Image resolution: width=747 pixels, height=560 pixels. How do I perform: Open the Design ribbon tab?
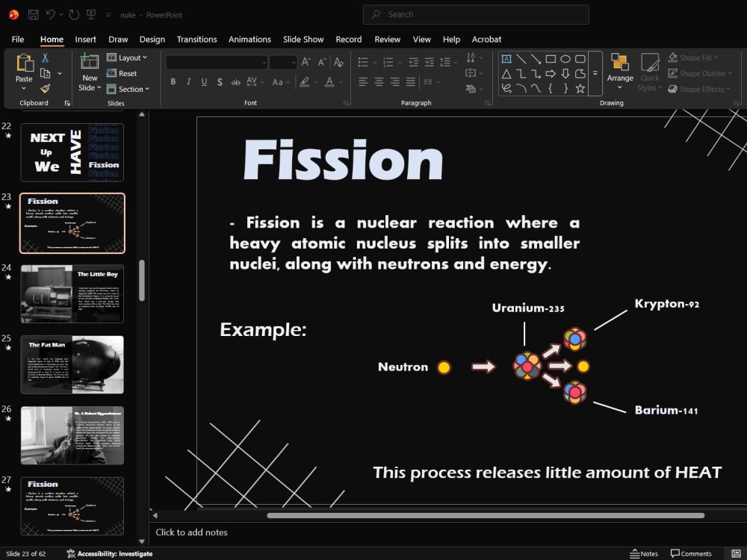point(152,40)
